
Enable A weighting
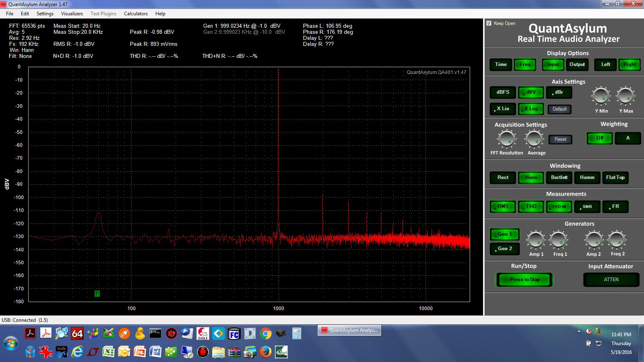coord(627,138)
